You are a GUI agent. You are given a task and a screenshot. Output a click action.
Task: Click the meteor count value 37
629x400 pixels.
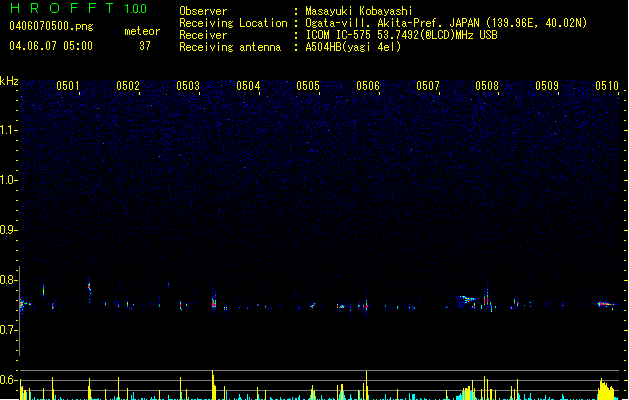[145, 46]
